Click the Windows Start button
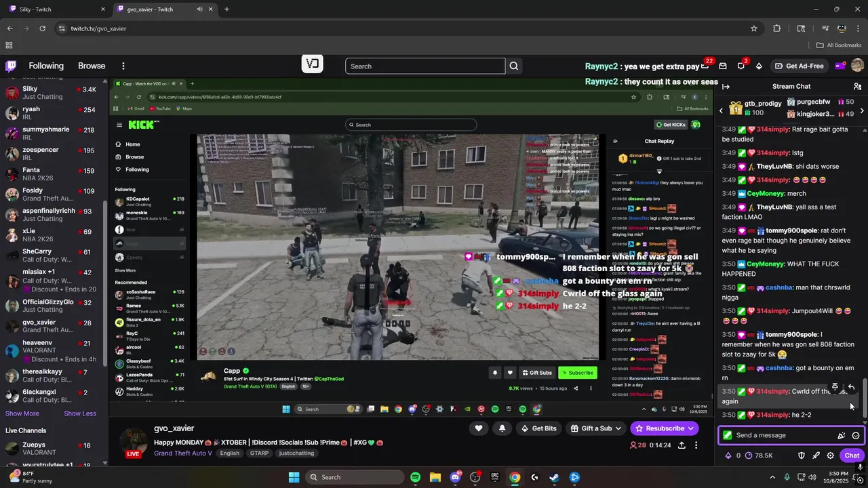Viewport: 868px width, 488px height. (x=294, y=477)
